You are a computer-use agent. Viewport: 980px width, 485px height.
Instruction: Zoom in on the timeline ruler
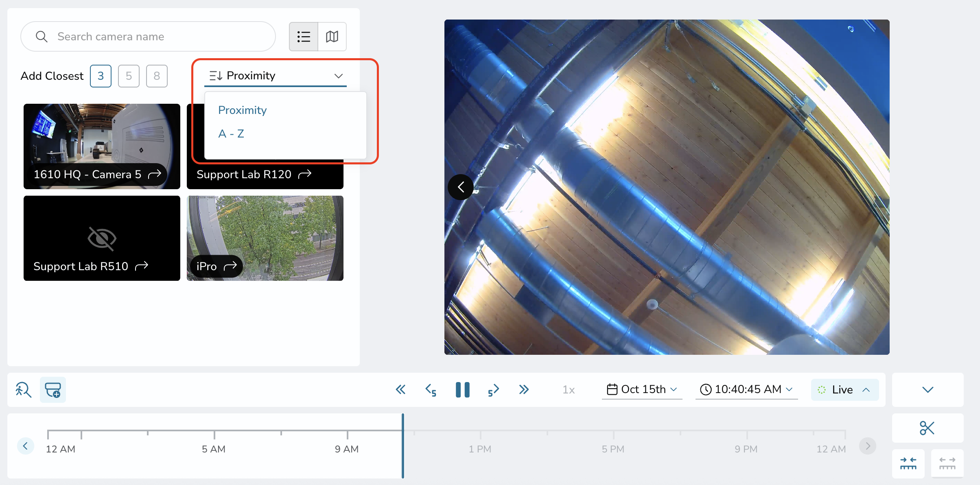tap(908, 463)
